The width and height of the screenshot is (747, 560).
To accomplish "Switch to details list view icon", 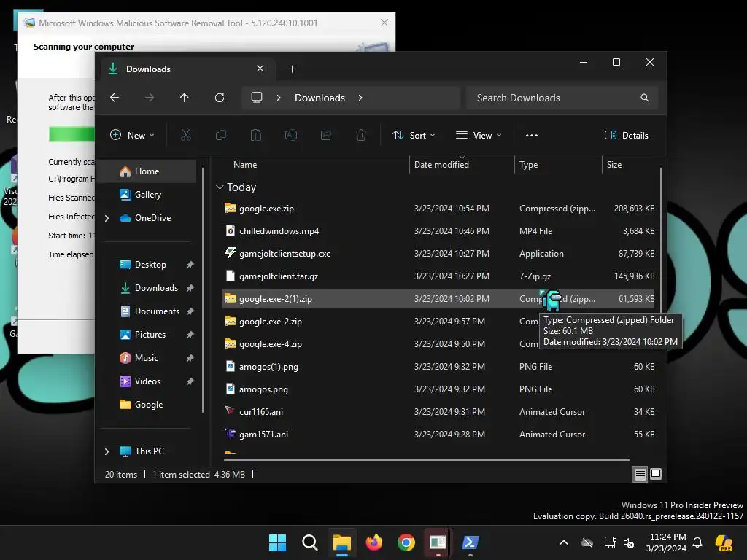I will 640,474.
